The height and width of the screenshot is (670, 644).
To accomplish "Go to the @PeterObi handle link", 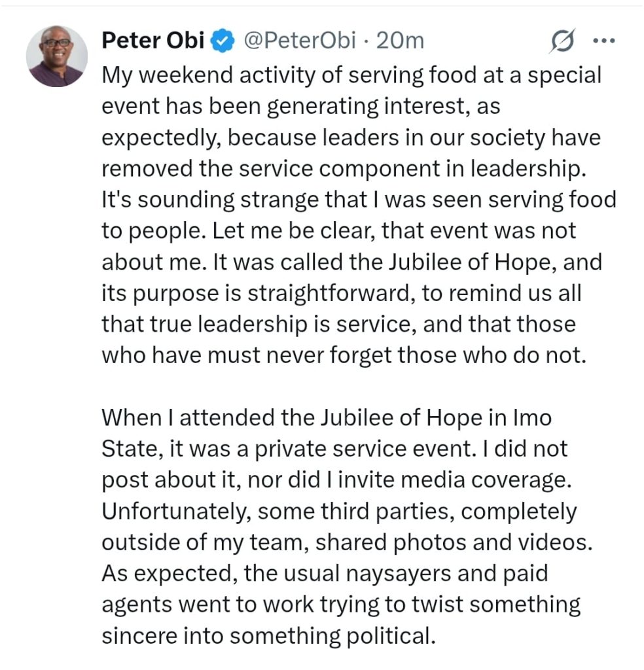I will [300, 41].
